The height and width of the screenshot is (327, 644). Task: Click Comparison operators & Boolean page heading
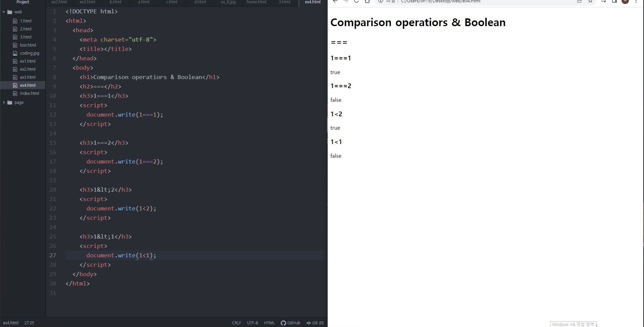[x=418, y=22]
